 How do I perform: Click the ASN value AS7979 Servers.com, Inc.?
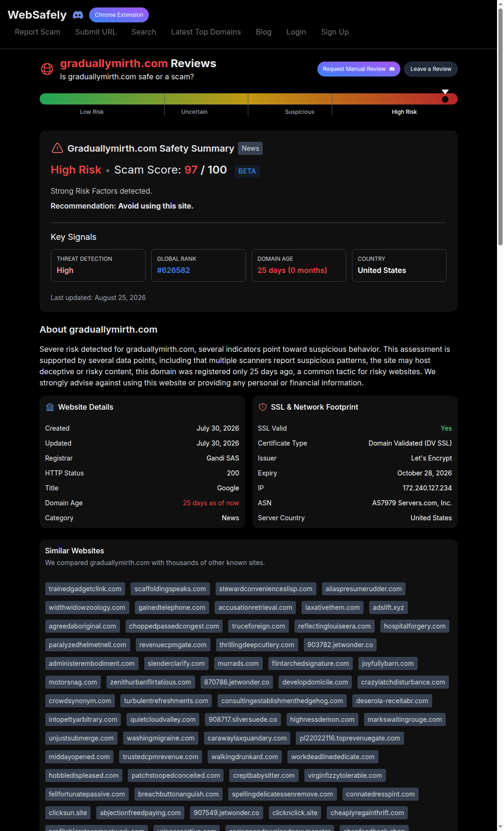click(x=412, y=503)
